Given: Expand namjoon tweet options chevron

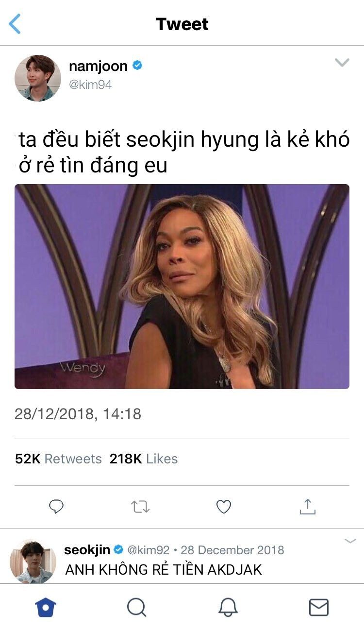Looking at the screenshot, I should tap(342, 63).
